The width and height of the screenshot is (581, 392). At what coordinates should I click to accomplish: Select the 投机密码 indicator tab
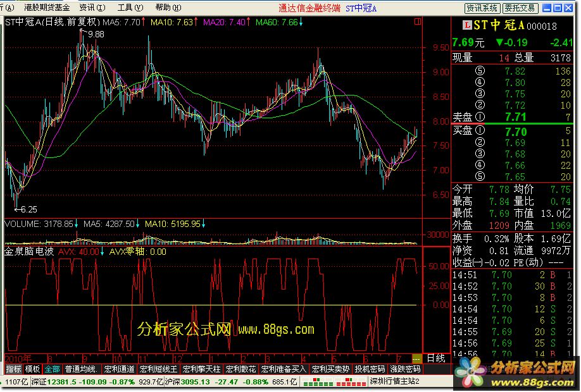[x=370, y=369]
